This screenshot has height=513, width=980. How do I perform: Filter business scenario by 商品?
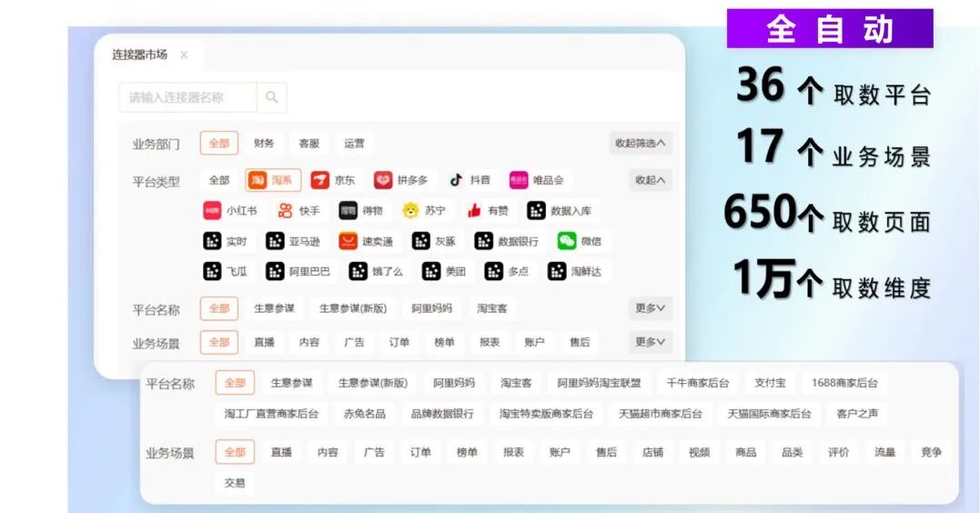tap(745, 452)
